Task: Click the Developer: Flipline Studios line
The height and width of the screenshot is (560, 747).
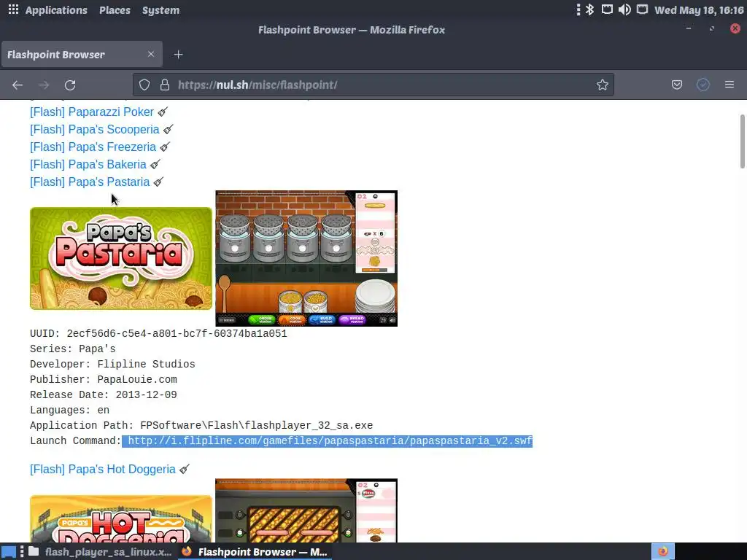Action: (x=112, y=365)
